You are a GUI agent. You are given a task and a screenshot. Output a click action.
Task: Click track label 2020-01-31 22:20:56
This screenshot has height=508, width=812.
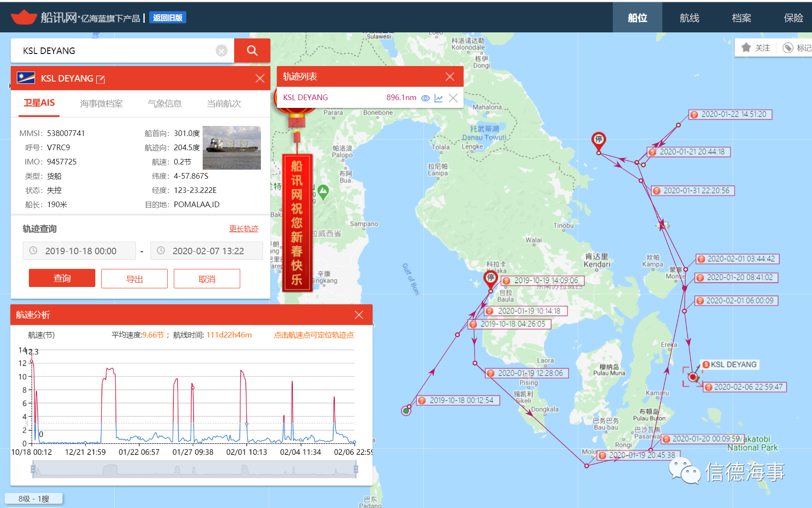point(693,191)
